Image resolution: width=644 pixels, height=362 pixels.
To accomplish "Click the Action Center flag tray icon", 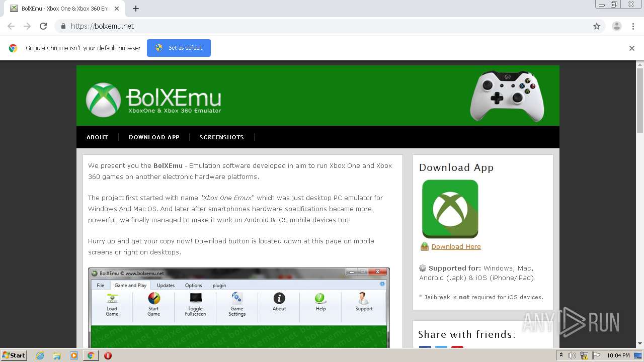I will point(595,355).
